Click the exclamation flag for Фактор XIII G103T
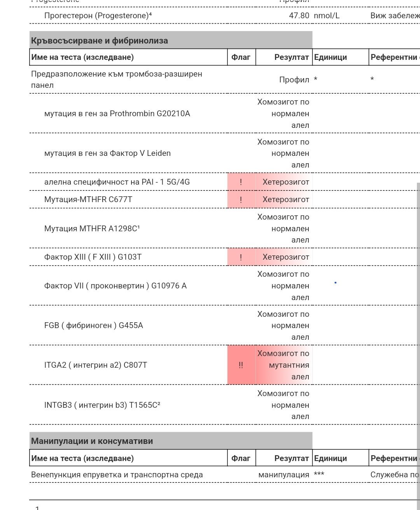The image size is (420, 510). pyautogui.click(x=241, y=257)
